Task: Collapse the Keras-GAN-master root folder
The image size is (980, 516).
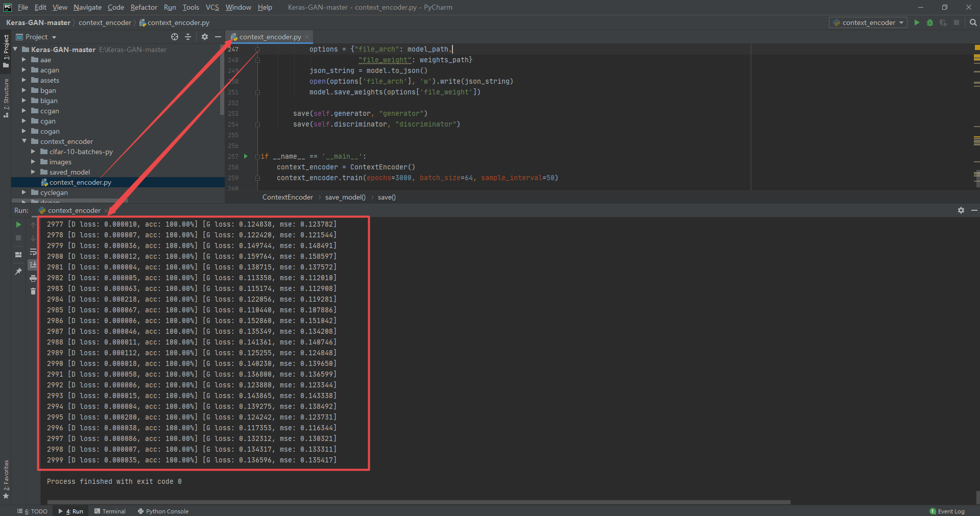Action: (x=15, y=50)
